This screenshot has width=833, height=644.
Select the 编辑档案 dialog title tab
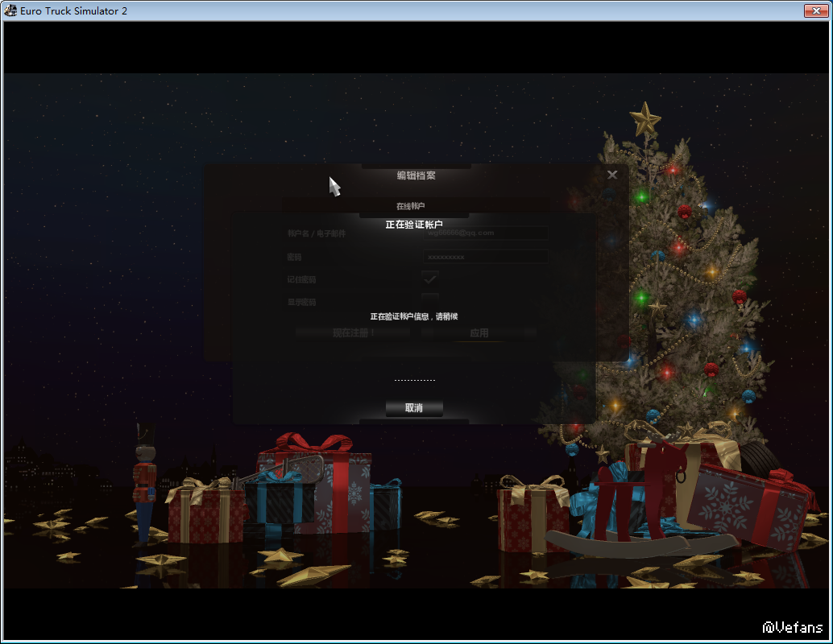point(416,175)
